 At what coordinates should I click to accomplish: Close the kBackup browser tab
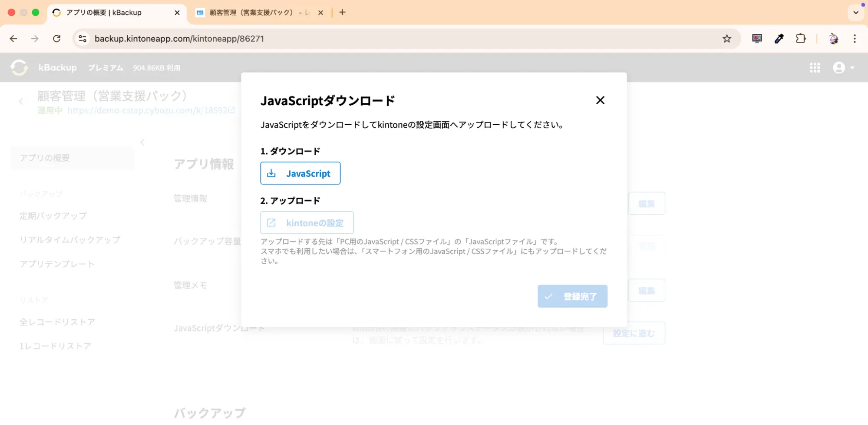(x=177, y=13)
